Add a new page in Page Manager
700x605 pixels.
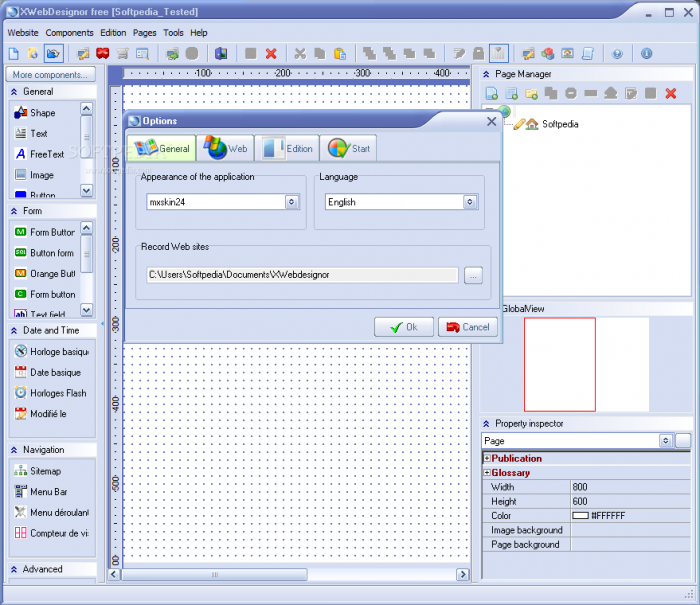[x=491, y=93]
